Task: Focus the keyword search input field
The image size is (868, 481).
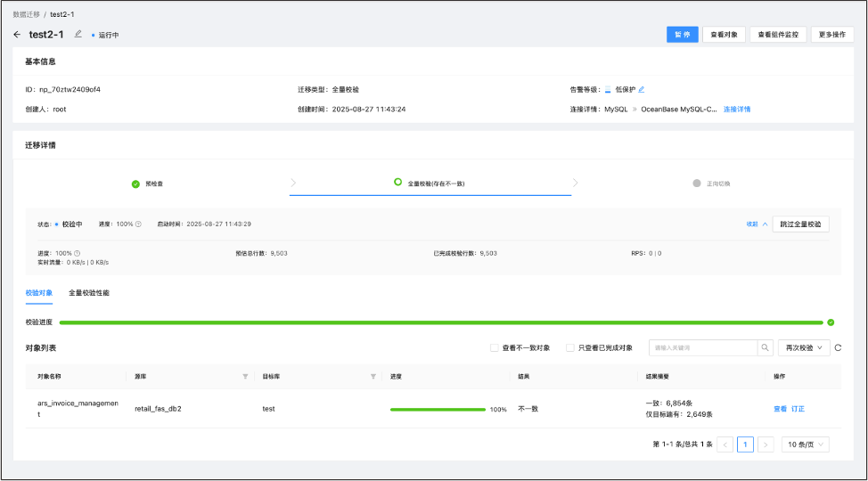Action: [702, 347]
